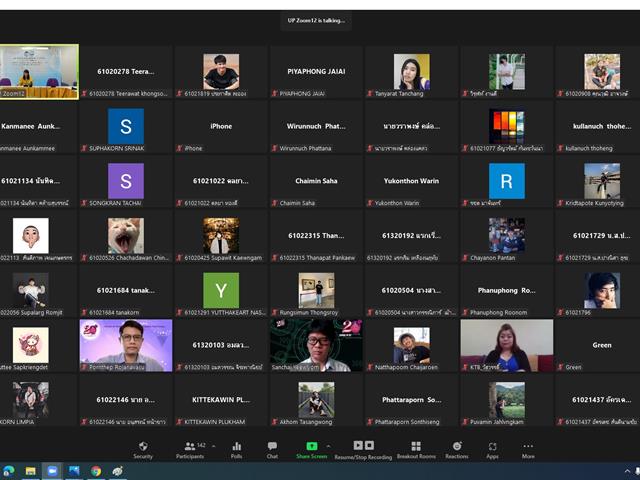The height and width of the screenshot is (480, 640).
Task: Open the Photos app taskbar icon
Action: click(x=74, y=471)
